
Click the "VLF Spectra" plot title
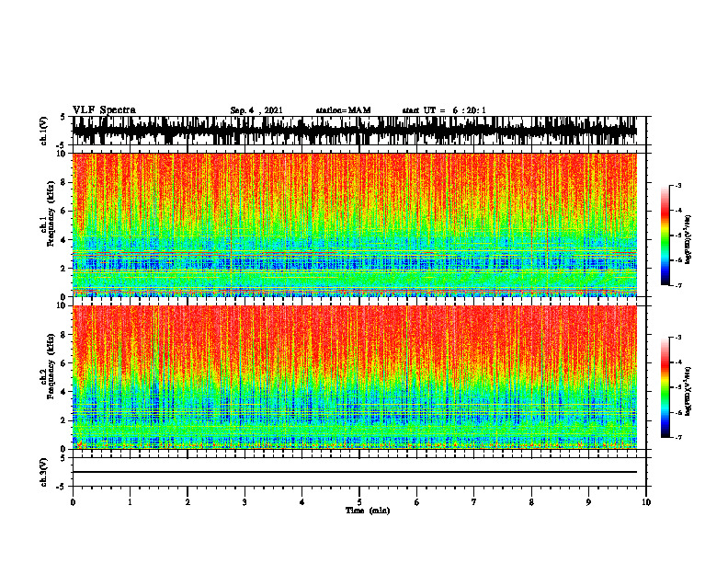pos(104,109)
